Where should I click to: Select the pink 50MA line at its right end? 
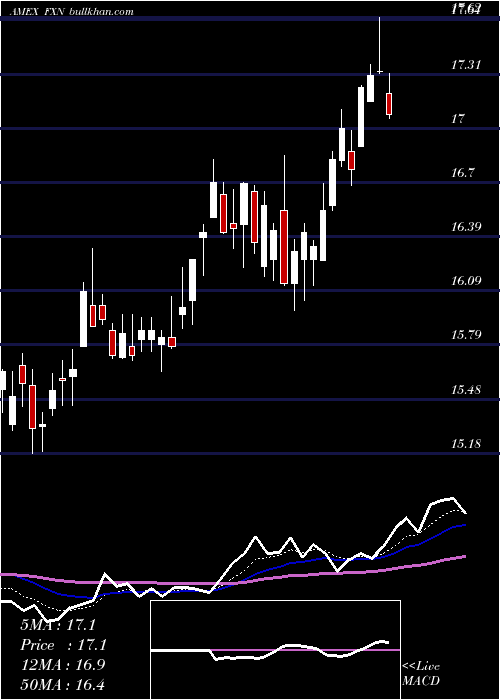(x=464, y=557)
